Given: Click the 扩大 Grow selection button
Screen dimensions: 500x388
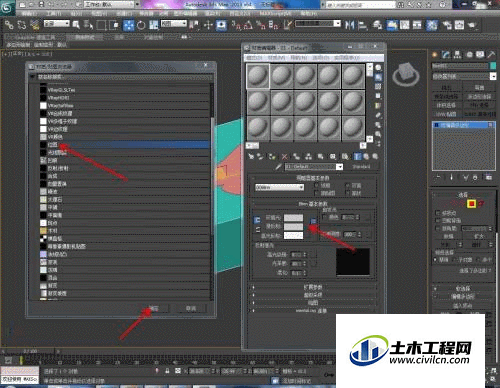Looking at the screenshot, I should (479, 236).
